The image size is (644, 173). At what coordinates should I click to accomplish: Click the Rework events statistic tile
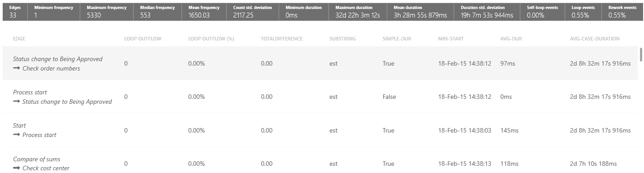tap(622, 12)
